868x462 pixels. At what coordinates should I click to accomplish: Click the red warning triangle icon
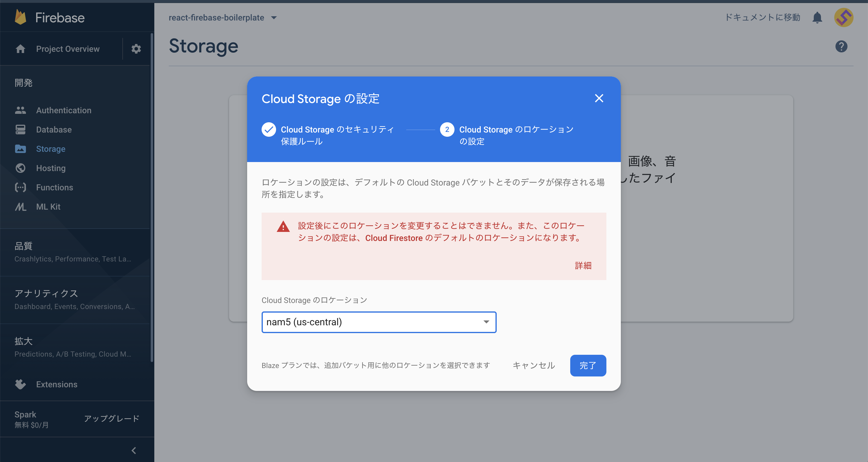coord(283,226)
